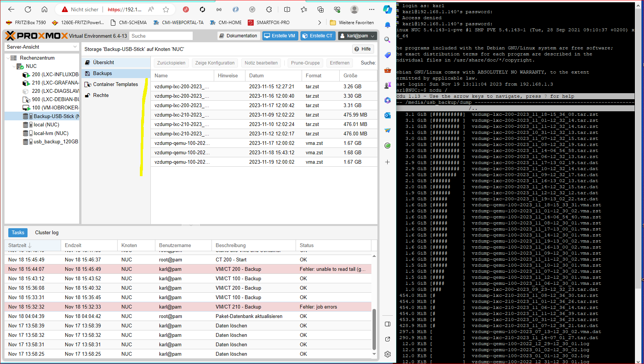Open the Shopping tag icon in sidebar
This screenshot has width=644, height=364.
point(388,55)
